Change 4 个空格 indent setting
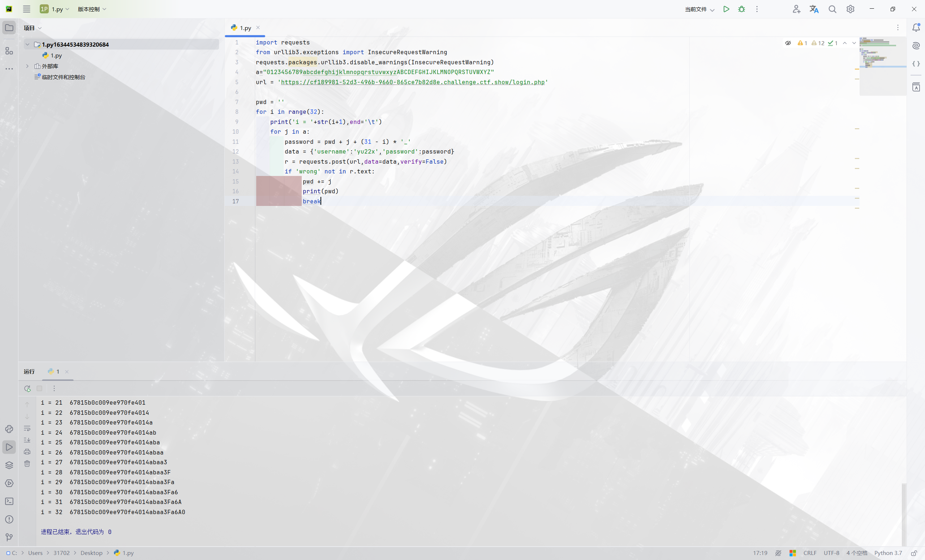This screenshot has width=925, height=560. [x=856, y=553]
